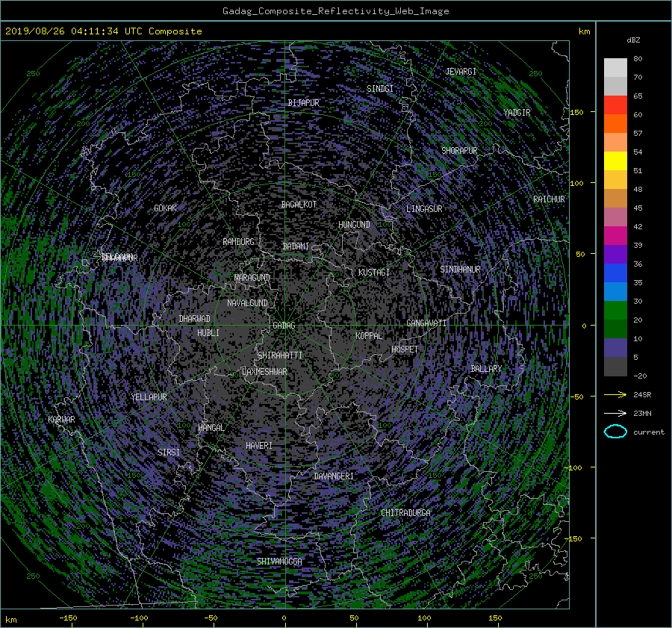Click the NAVALGUND city label

pos(247,303)
